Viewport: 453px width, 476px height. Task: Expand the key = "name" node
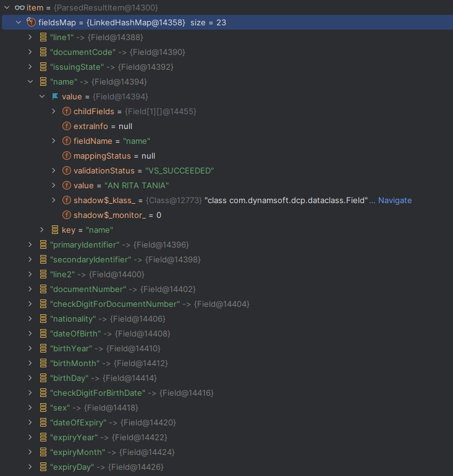click(x=42, y=230)
